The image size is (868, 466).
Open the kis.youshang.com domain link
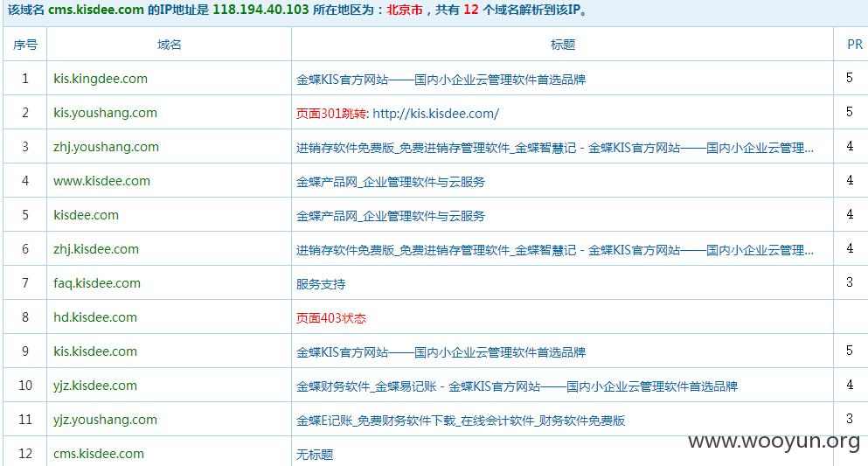click(105, 113)
